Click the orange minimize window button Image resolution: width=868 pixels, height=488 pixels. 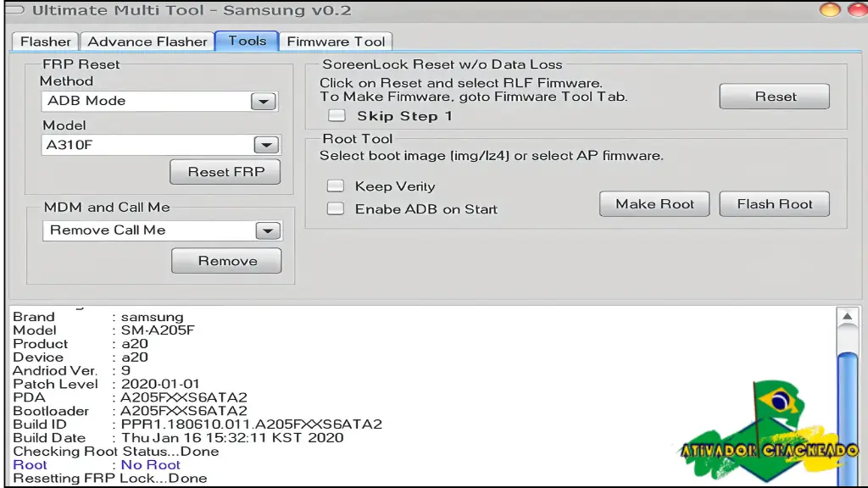(829, 10)
